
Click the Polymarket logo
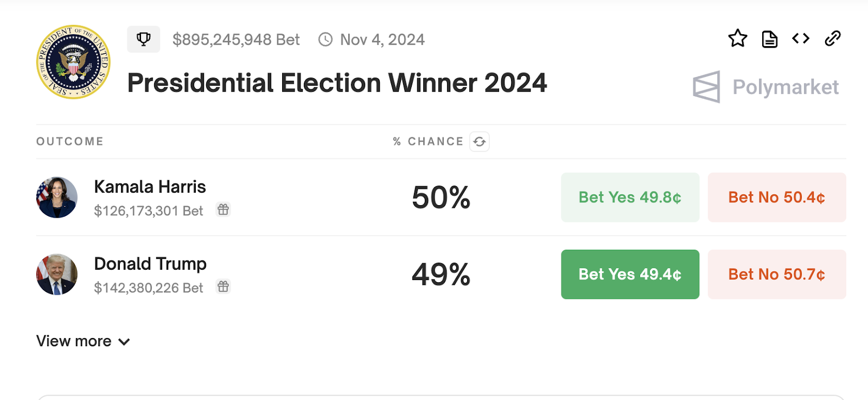coord(765,87)
